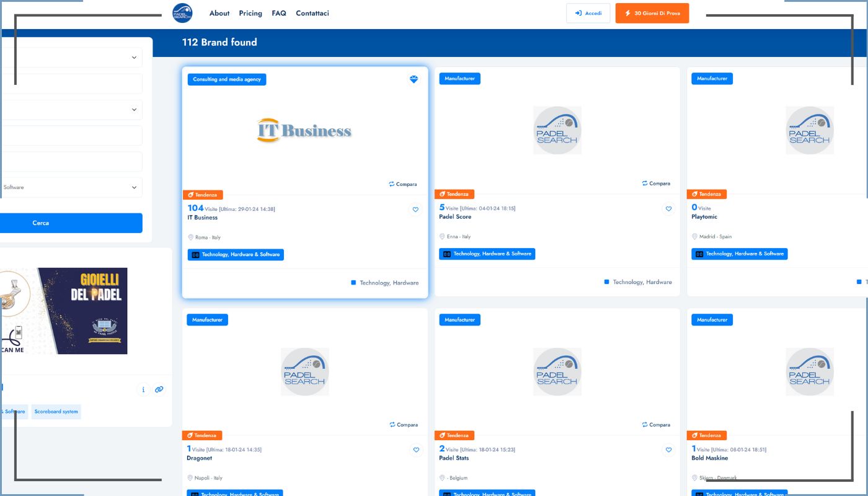Click the Tendenza badge on Padel Score card
This screenshot has width=868, height=496.
(454, 194)
